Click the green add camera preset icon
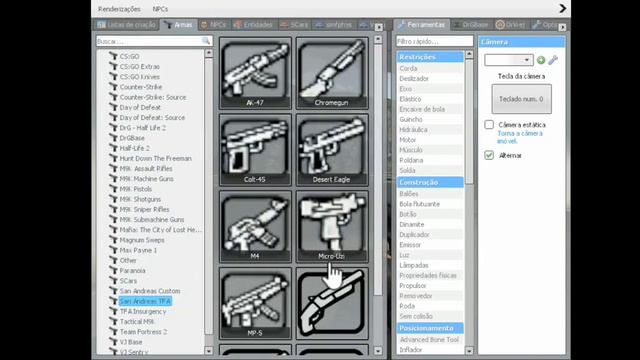This screenshot has width=640, height=360. tap(541, 60)
